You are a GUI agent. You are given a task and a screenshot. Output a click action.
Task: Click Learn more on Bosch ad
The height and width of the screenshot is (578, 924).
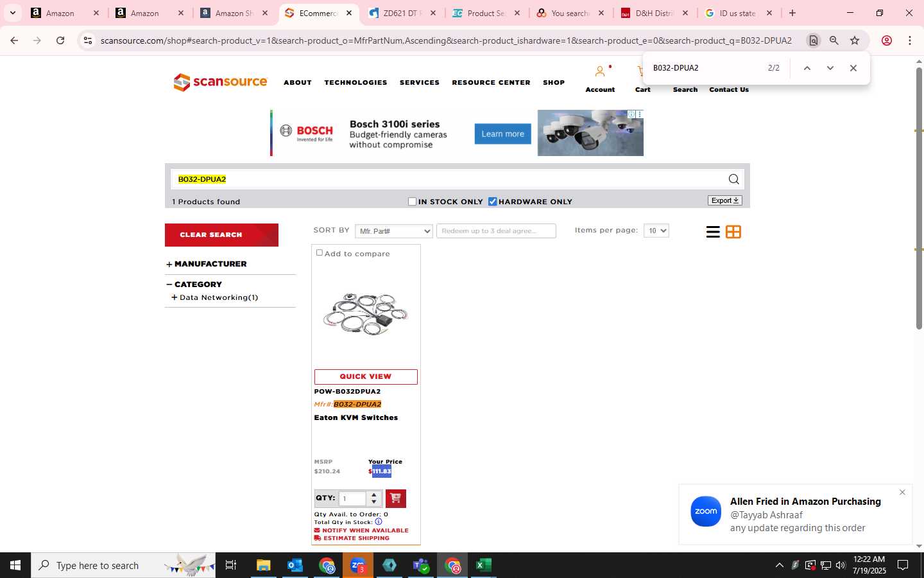coord(502,134)
